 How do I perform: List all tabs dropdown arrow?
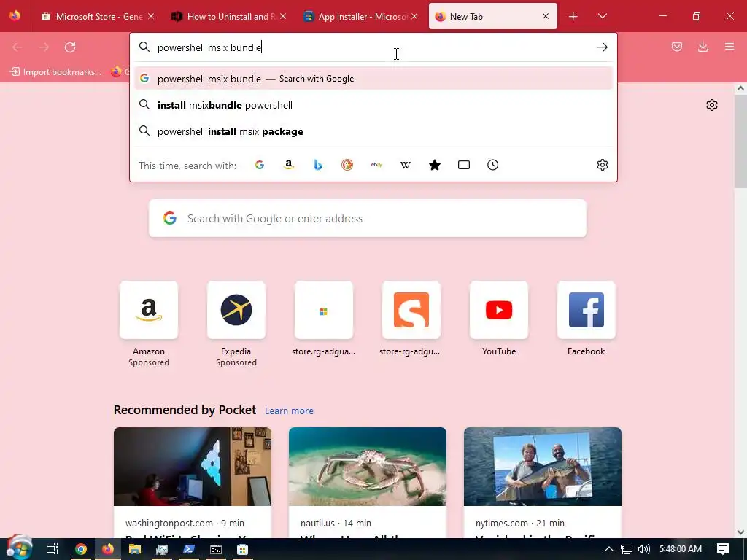coord(602,16)
